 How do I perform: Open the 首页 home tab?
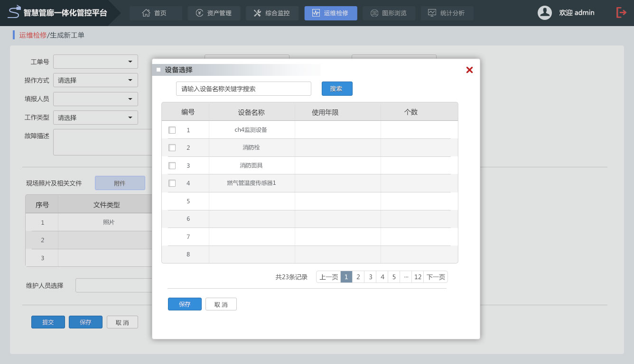156,13
